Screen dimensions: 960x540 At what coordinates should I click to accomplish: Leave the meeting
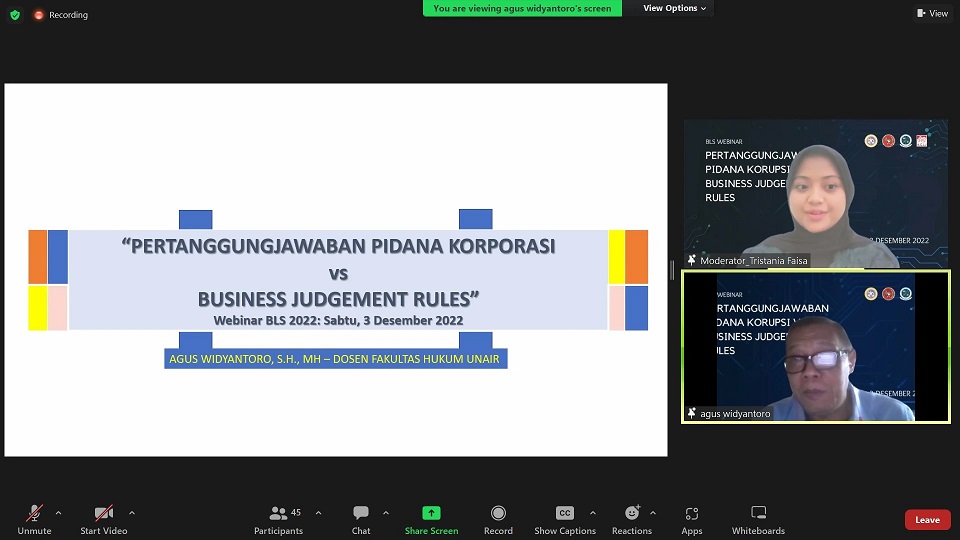pyautogui.click(x=927, y=520)
